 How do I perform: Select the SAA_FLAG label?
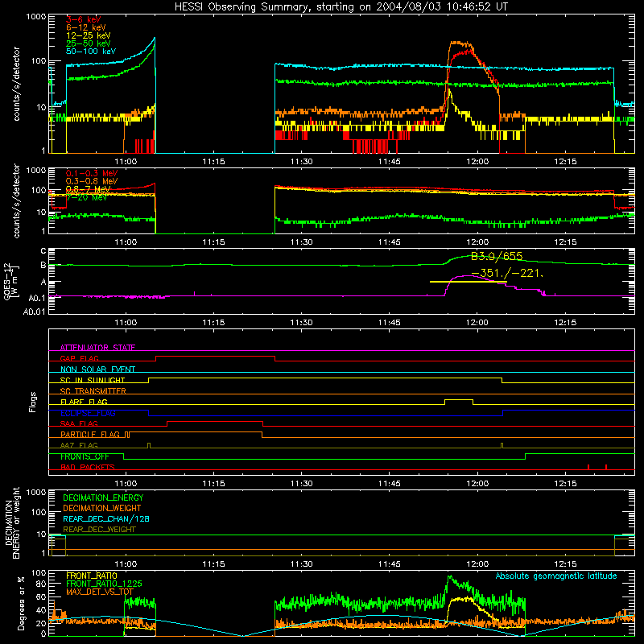pyautogui.click(x=79, y=423)
